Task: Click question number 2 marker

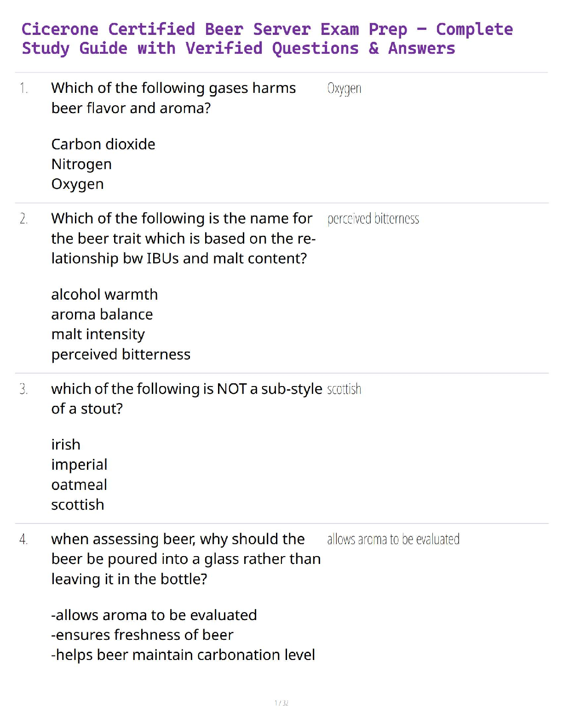Action: (23, 219)
